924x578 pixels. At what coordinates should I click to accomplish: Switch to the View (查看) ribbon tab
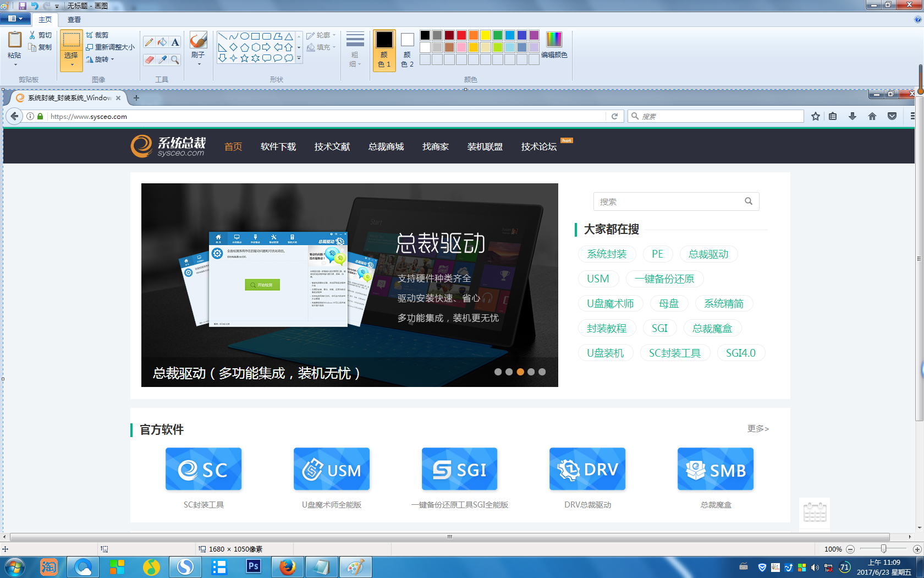74,19
